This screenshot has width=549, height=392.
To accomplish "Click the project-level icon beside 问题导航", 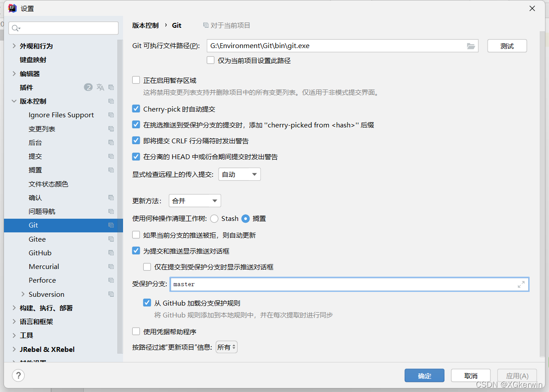I will pyautogui.click(x=111, y=212).
